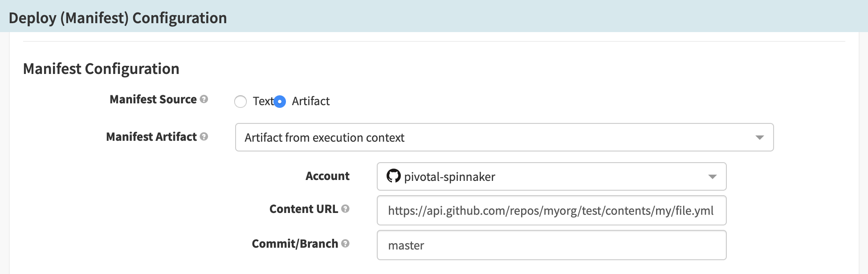Click the caret on the Account selector
Screen dimensions: 868x274
[x=713, y=176]
